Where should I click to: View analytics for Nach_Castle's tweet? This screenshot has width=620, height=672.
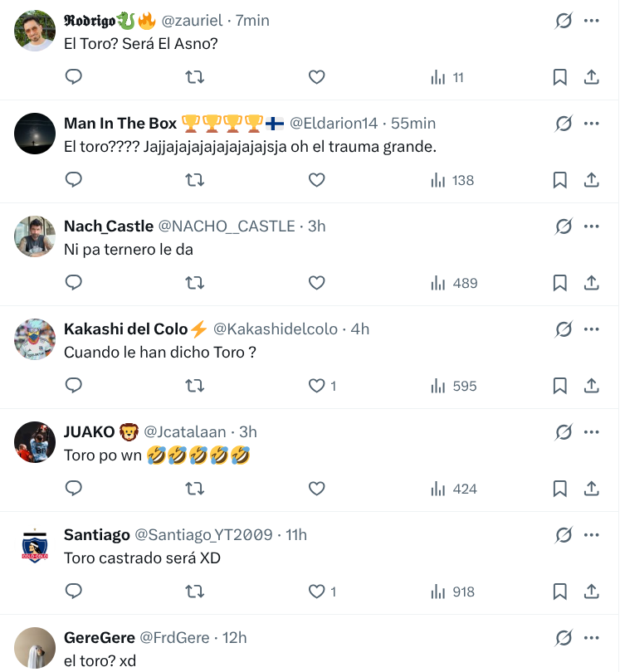[438, 283]
